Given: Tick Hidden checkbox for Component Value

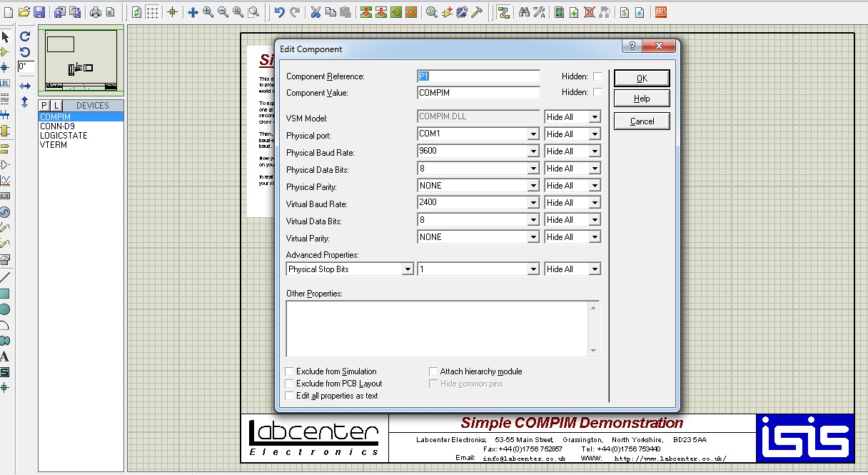Looking at the screenshot, I should coord(597,92).
